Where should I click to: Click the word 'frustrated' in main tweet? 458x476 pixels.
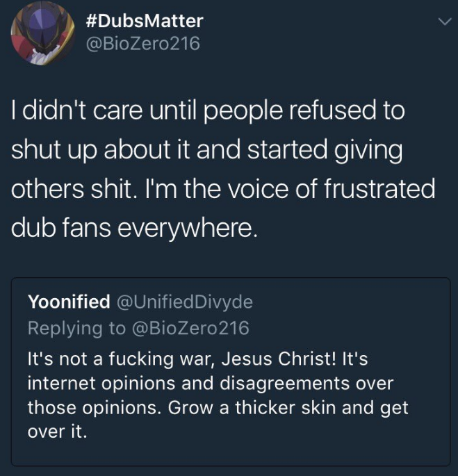379,189
